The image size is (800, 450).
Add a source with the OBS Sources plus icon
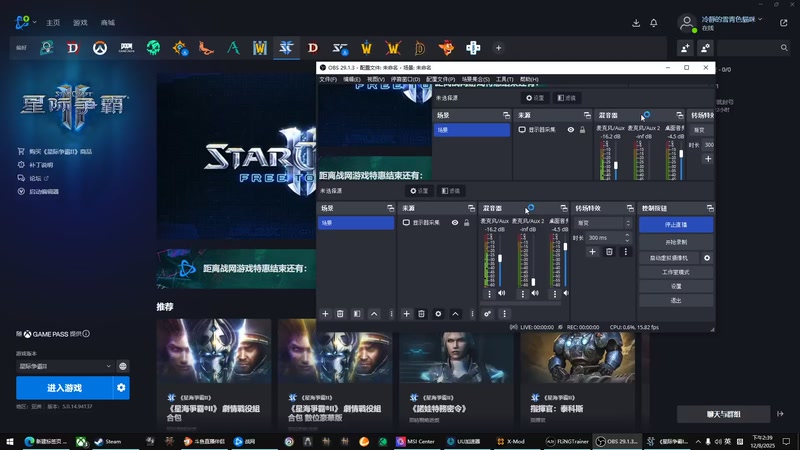coord(406,314)
